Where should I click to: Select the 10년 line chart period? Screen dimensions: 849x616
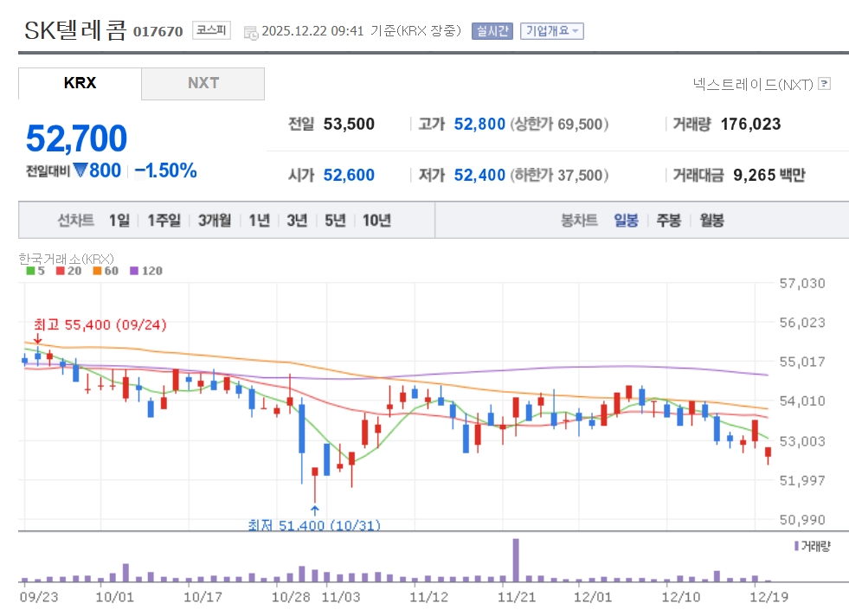click(x=376, y=221)
